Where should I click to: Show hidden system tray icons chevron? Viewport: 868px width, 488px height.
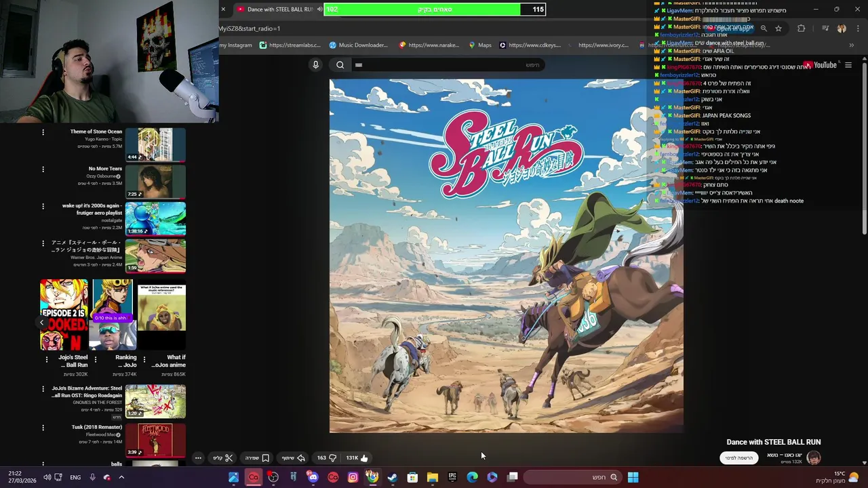coord(121,477)
